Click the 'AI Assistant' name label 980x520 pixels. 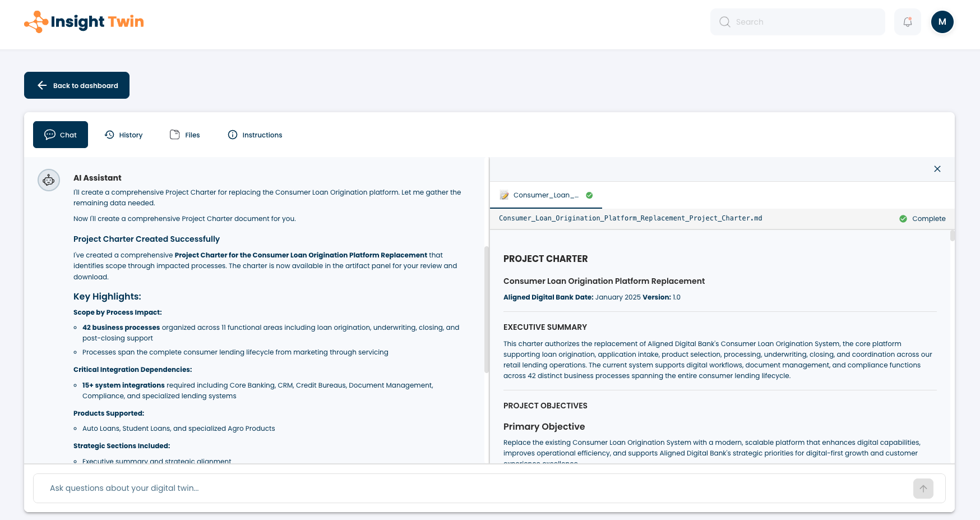98,178
